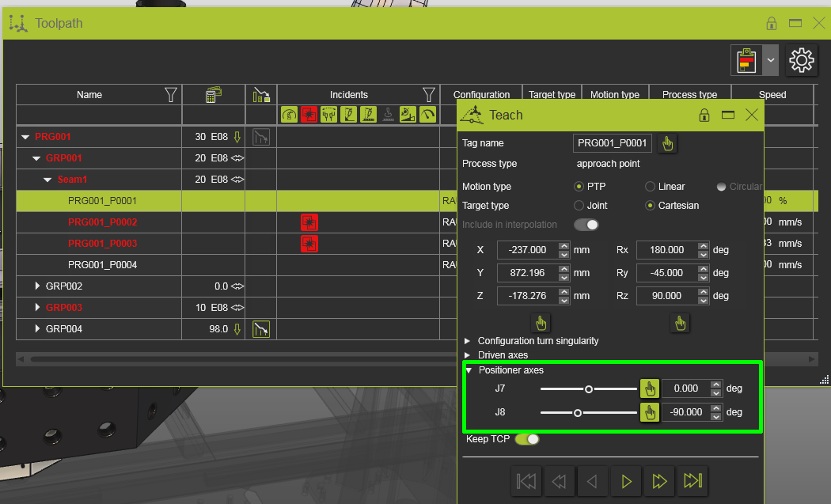Screen dimensions: 831x504
Task: Open the Toolpath settings gear
Action: point(802,60)
